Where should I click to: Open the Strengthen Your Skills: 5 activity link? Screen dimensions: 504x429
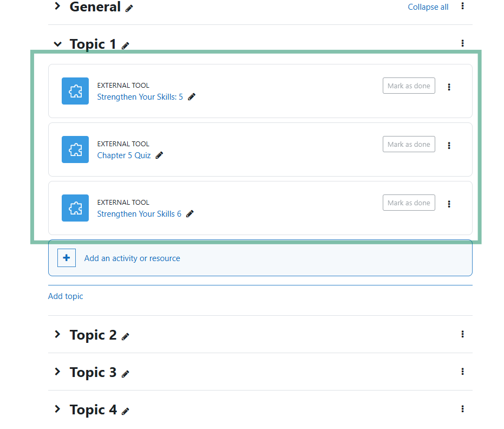140,97
